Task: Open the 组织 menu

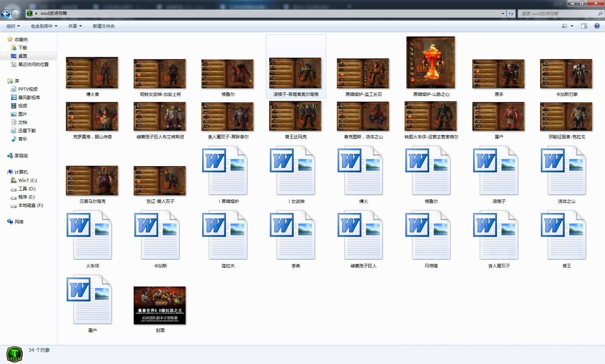Action: [x=13, y=26]
